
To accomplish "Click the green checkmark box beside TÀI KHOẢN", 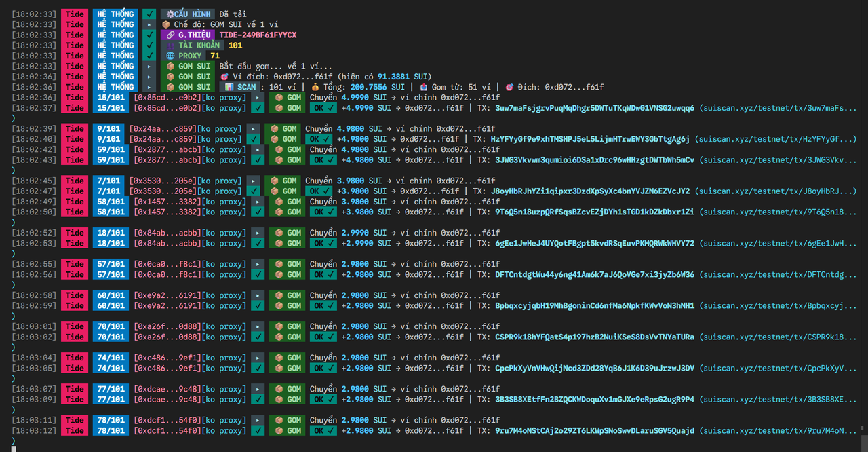I will (149, 45).
